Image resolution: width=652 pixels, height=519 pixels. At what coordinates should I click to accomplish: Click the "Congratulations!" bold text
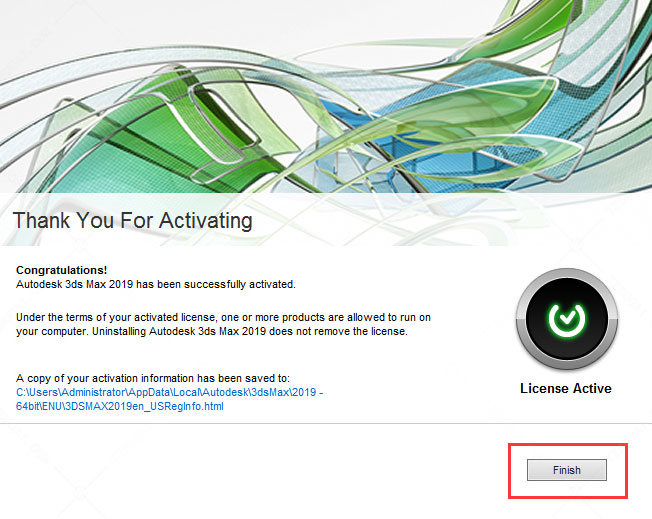coord(62,270)
